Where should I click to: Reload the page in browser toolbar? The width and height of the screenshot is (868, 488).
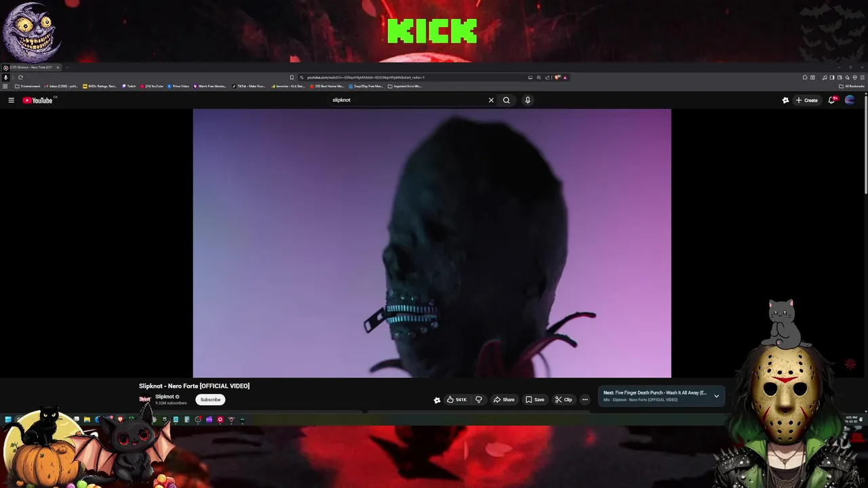20,77
